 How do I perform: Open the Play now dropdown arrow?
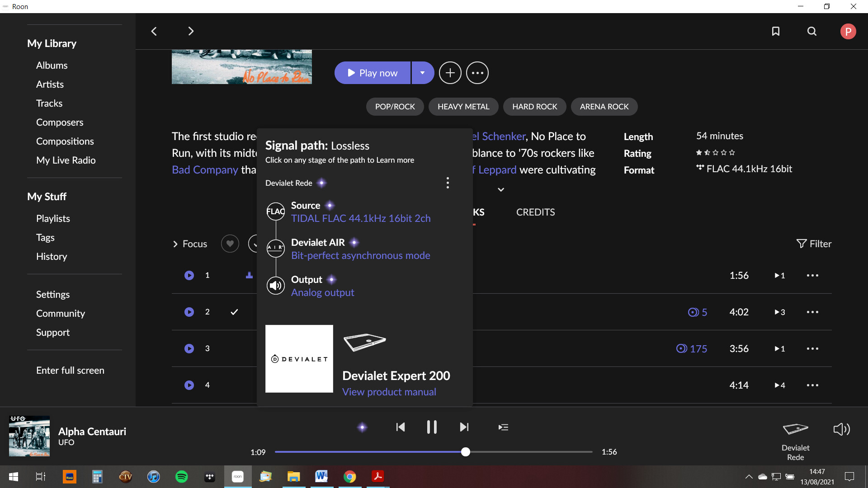click(x=423, y=73)
